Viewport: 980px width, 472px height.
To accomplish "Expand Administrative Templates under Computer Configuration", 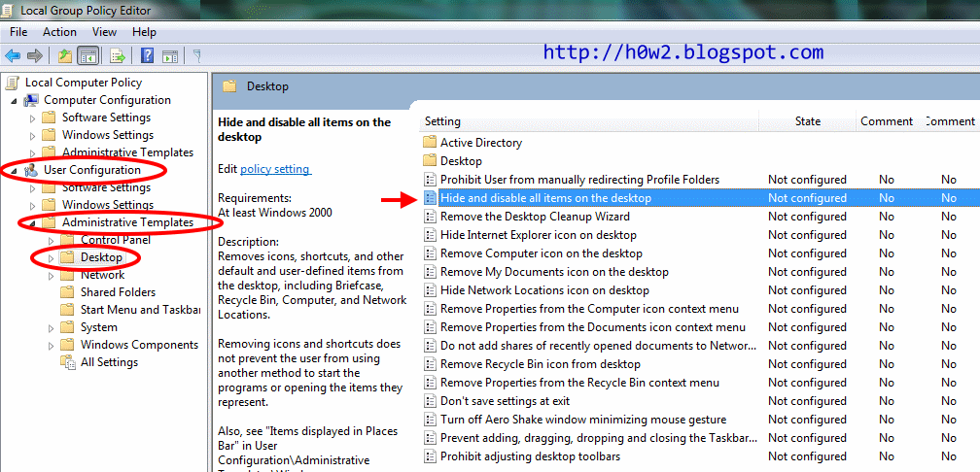I will point(32,152).
